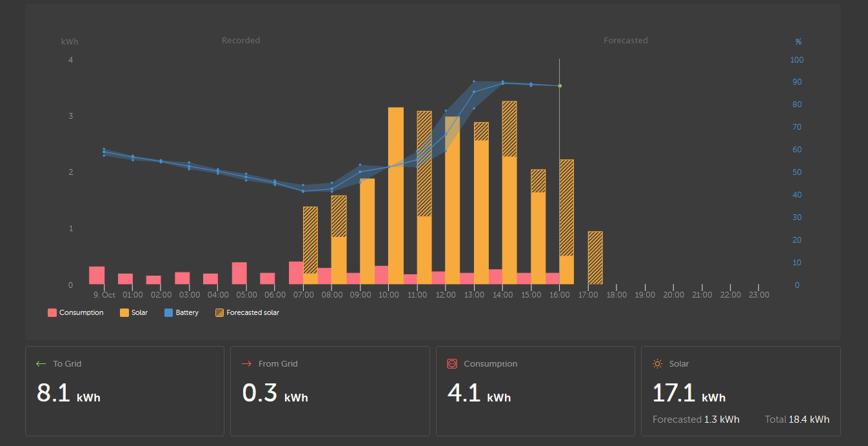Click the Consumption socket icon
Screen dimensions: 868x446
452,364
